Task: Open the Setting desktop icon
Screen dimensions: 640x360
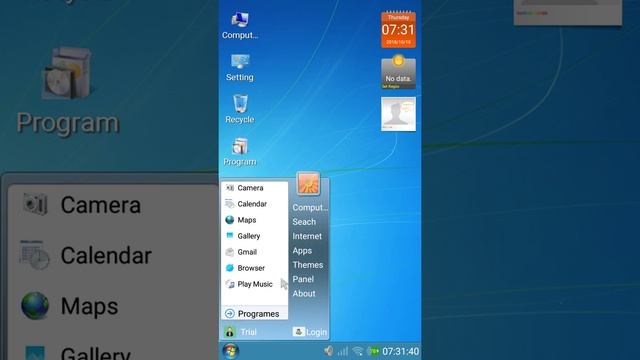Action: 240,68
